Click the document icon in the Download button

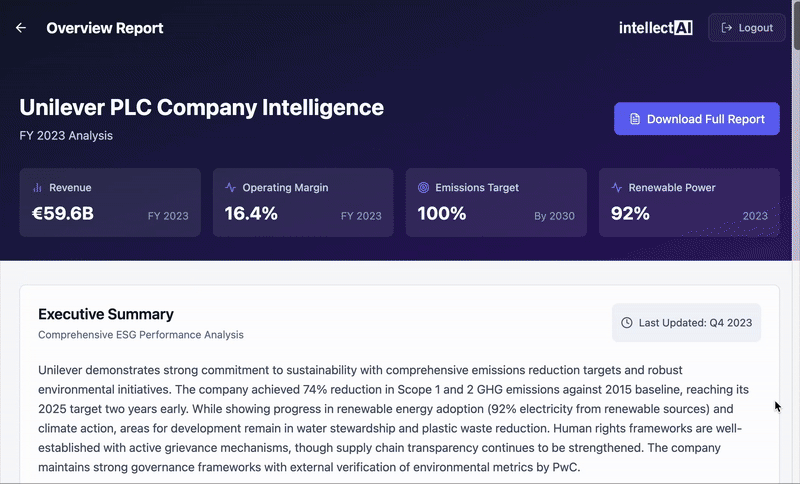click(x=635, y=119)
